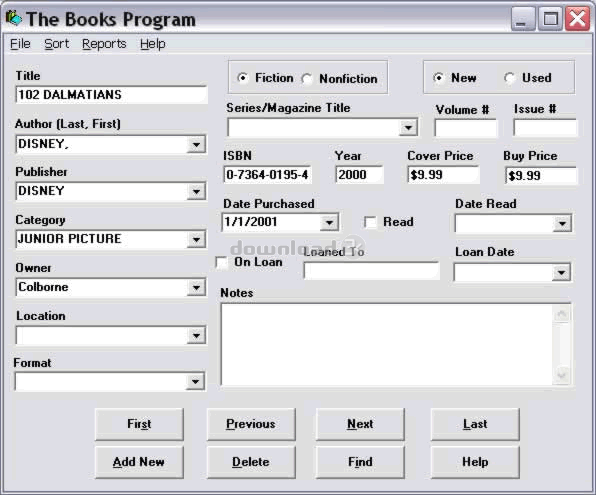Go to the Next book record
Screen dimensions: 596x495
tap(360, 424)
